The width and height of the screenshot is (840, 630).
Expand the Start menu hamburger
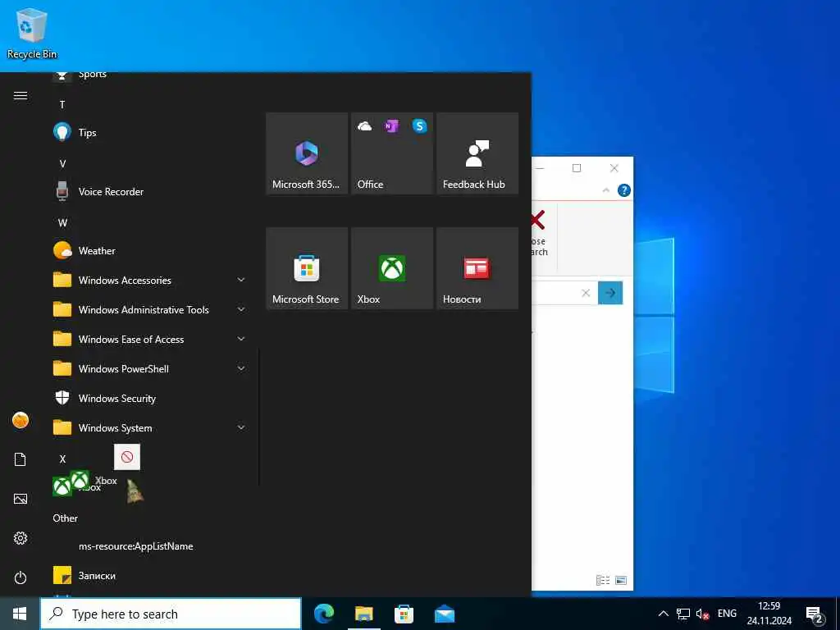pos(21,95)
